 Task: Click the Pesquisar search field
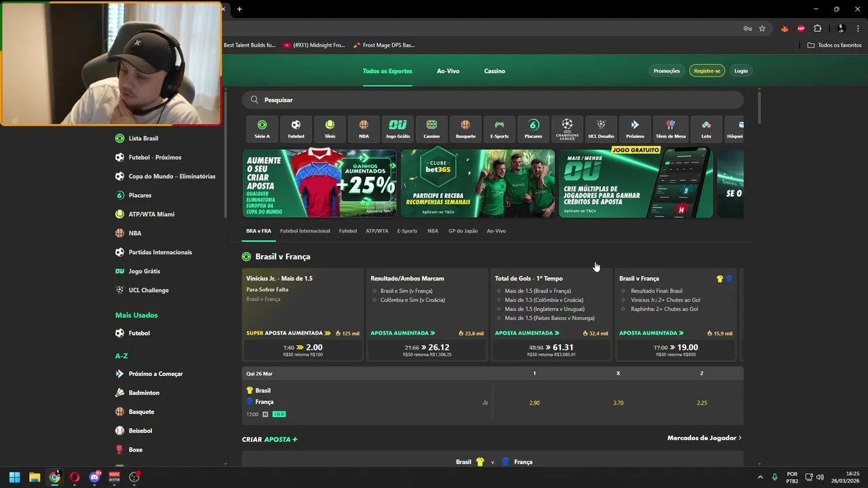493,100
